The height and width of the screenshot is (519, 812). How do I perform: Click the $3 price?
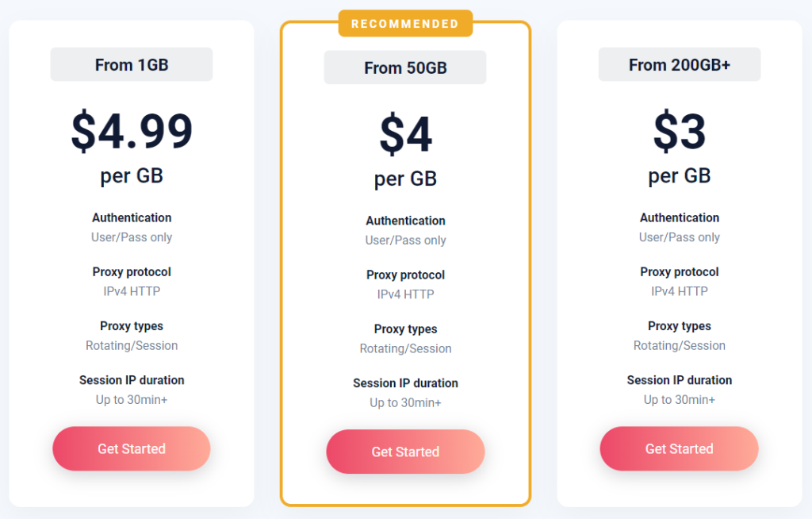[x=680, y=131]
